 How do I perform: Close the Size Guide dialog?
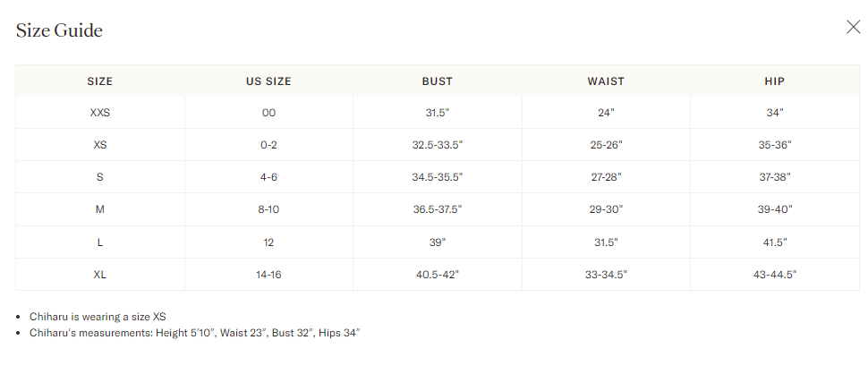(853, 27)
